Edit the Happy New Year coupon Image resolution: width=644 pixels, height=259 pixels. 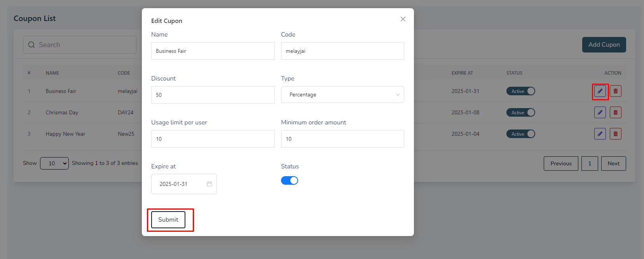(600, 134)
